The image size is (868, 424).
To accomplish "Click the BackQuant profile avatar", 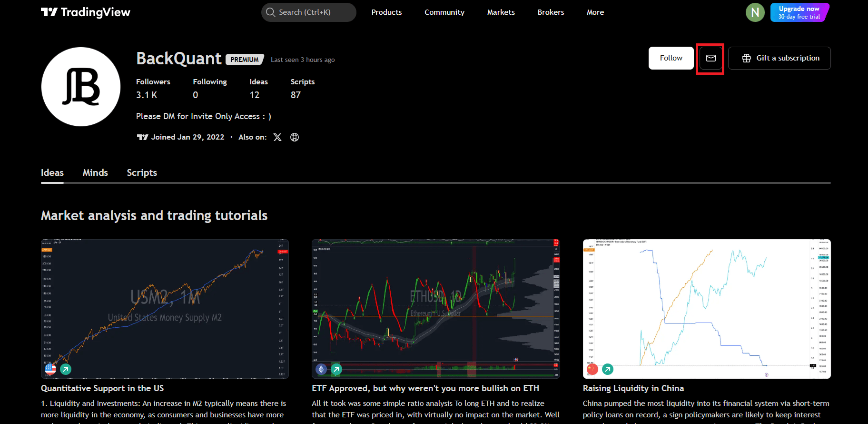I will click(x=81, y=87).
